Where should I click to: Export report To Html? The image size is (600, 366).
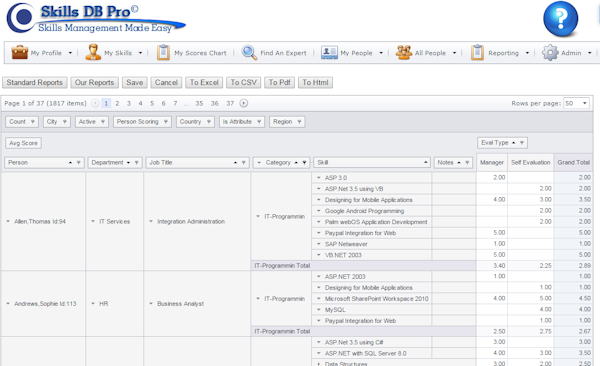point(315,82)
